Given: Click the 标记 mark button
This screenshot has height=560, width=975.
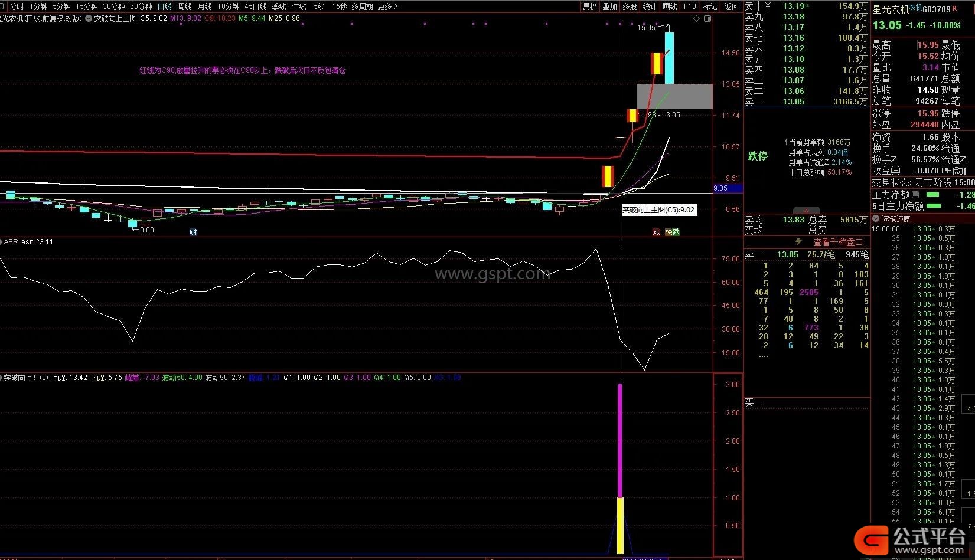Looking at the screenshot, I should 710,6.
